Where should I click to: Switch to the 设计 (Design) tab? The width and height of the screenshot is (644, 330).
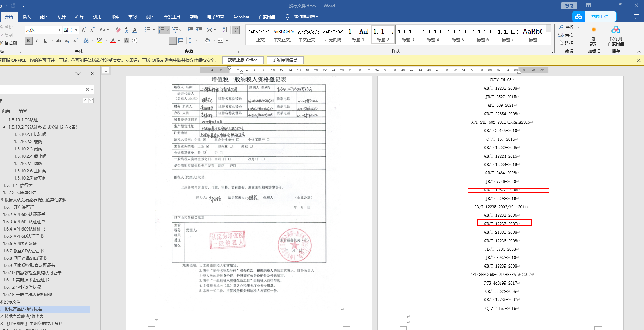[x=62, y=17]
